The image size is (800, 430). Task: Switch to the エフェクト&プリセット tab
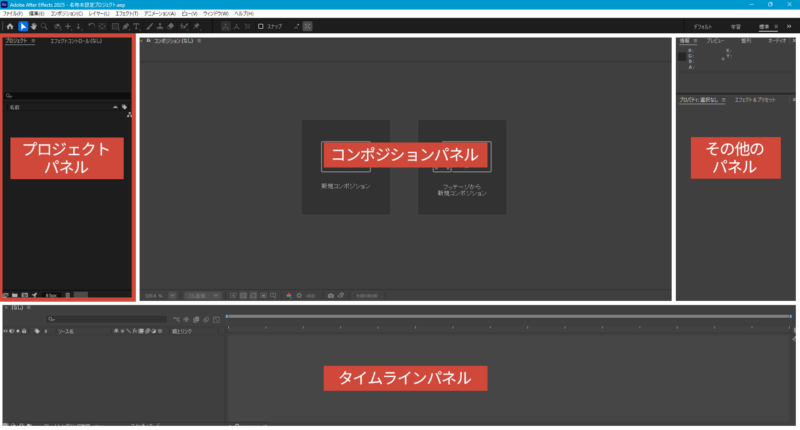point(755,100)
